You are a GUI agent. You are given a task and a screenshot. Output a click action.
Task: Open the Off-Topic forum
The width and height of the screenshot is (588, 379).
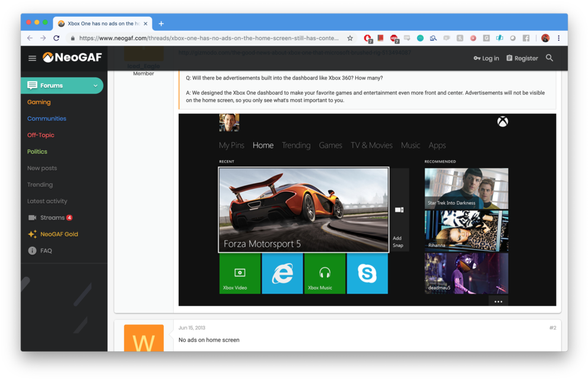[40, 135]
